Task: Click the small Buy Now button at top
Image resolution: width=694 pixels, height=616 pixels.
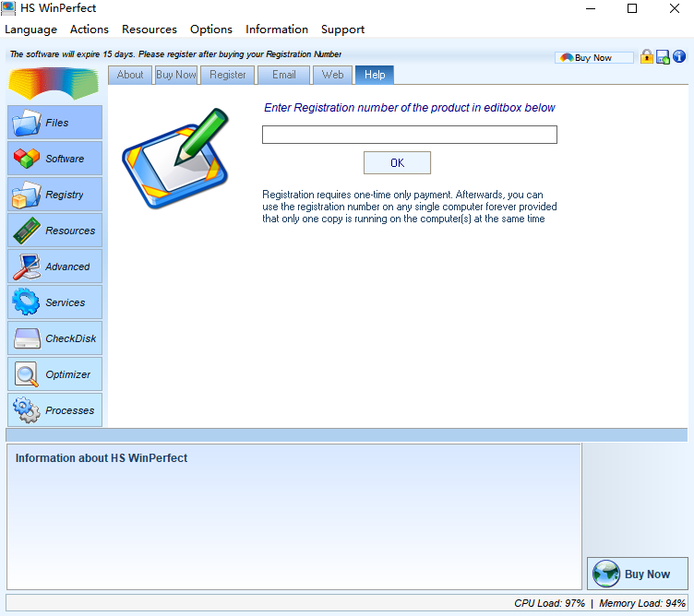Action: tap(593, 57)
